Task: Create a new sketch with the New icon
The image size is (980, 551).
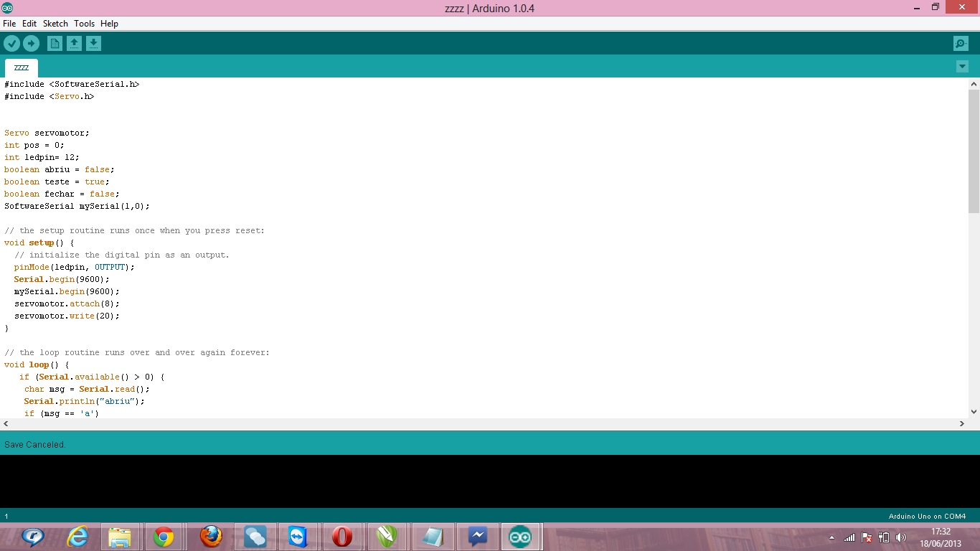Action: (55, 44)
